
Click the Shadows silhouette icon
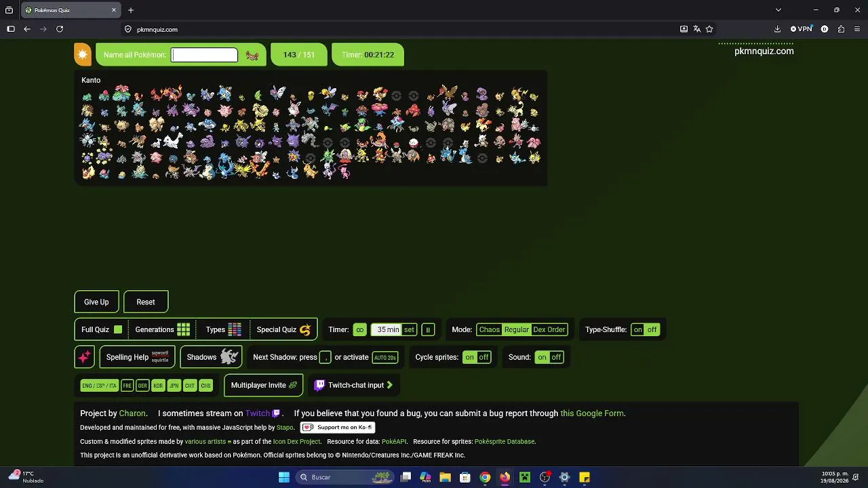tap(229, 357)
